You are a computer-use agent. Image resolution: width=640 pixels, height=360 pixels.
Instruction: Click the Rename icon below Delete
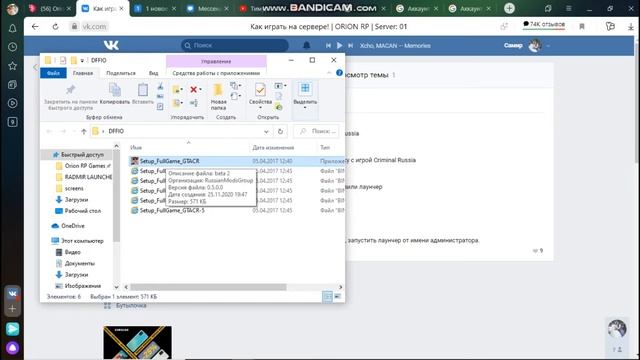[x=194, y=103]
